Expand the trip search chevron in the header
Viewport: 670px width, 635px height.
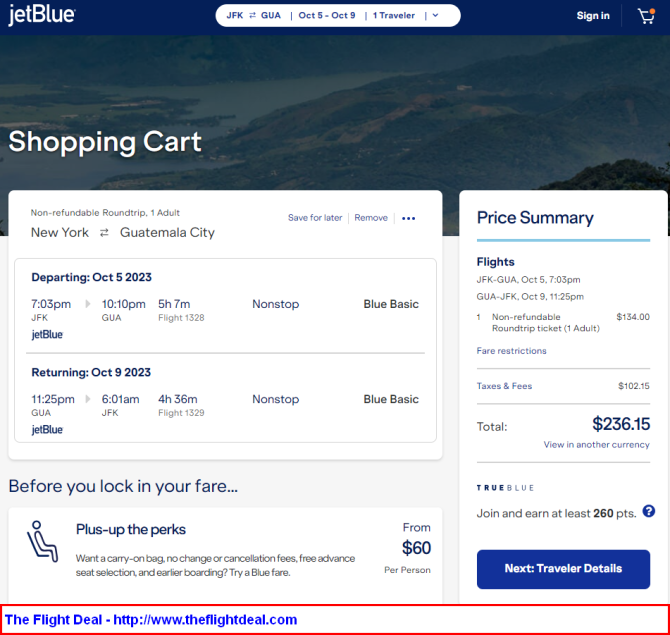pos(435,16)
